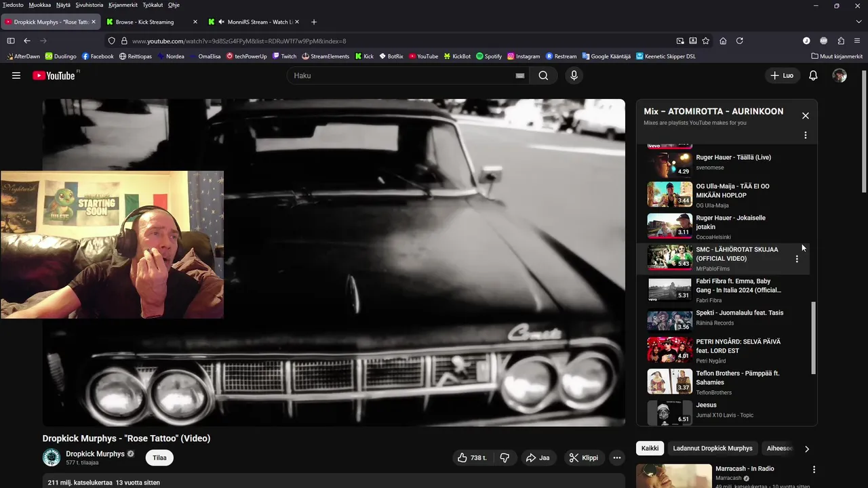Open the Duolingo bookmark
Viewport: 868px width, 488px height.
61,56
